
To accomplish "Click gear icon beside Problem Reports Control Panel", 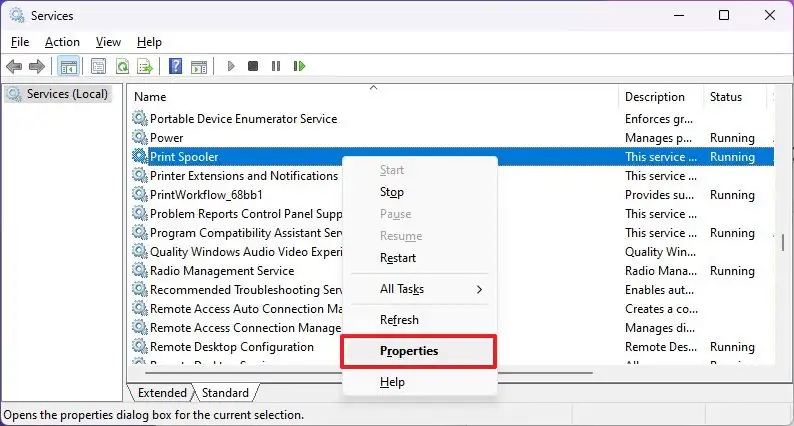I will click(140, 213).
